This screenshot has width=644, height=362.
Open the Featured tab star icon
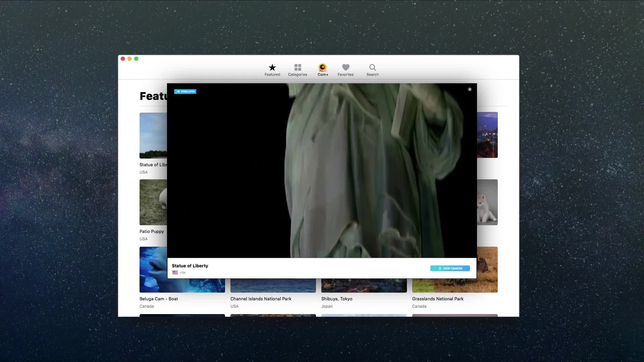click(x=272, y=67)
